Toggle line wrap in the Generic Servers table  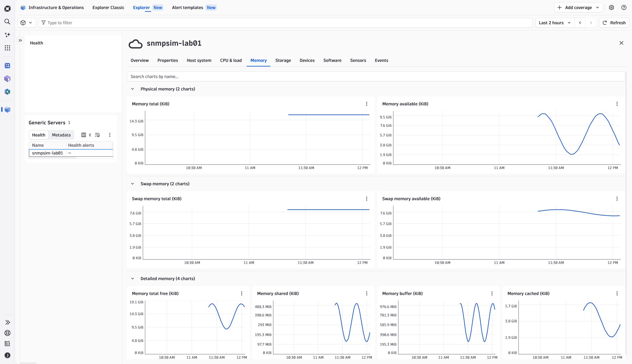click(x=97, y=135)
